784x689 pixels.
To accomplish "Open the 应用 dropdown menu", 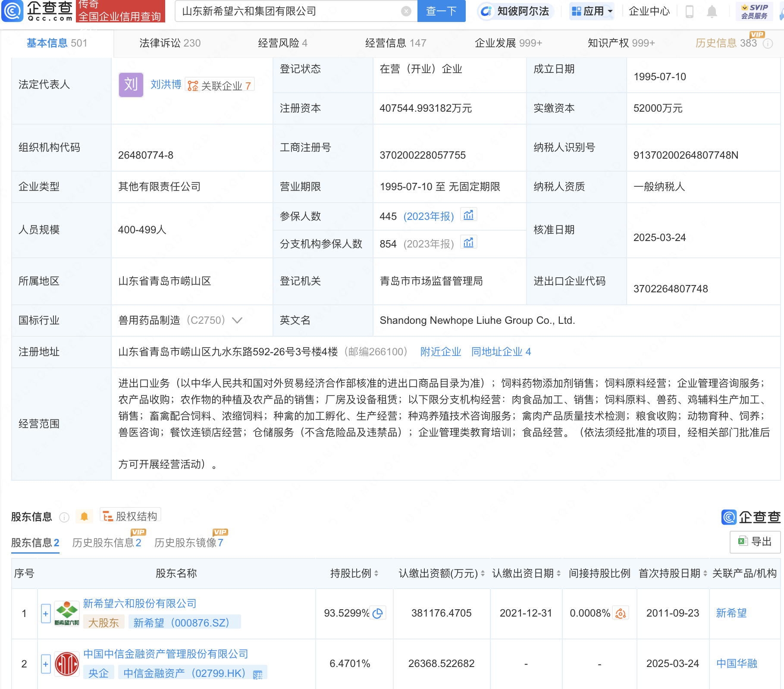I will (x=592, y=11).
